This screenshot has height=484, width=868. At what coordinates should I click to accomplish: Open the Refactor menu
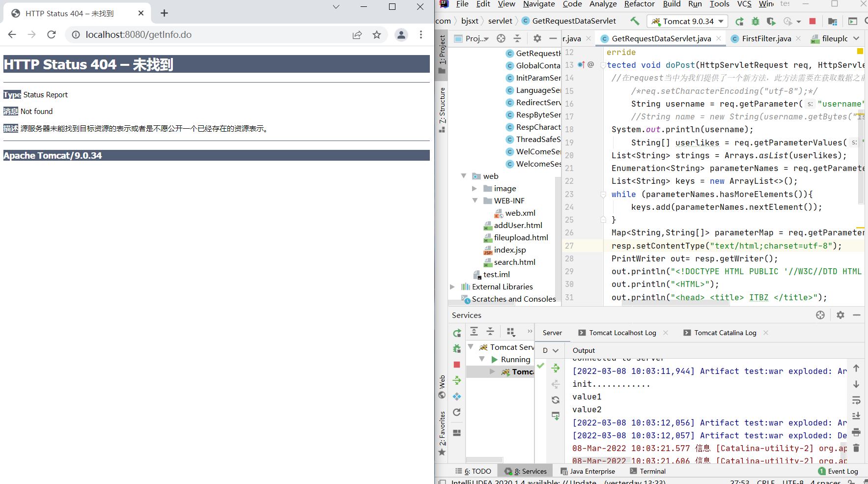pyautogui.click(x=639, y=4)
